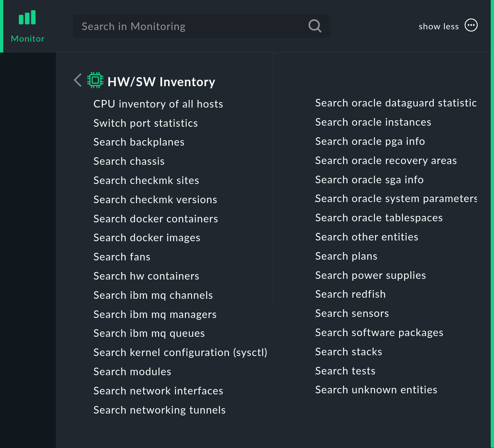This screenshot has height=448, width=494.
Task: Open Search oracle tablespaces
Action: coord(379,218)
